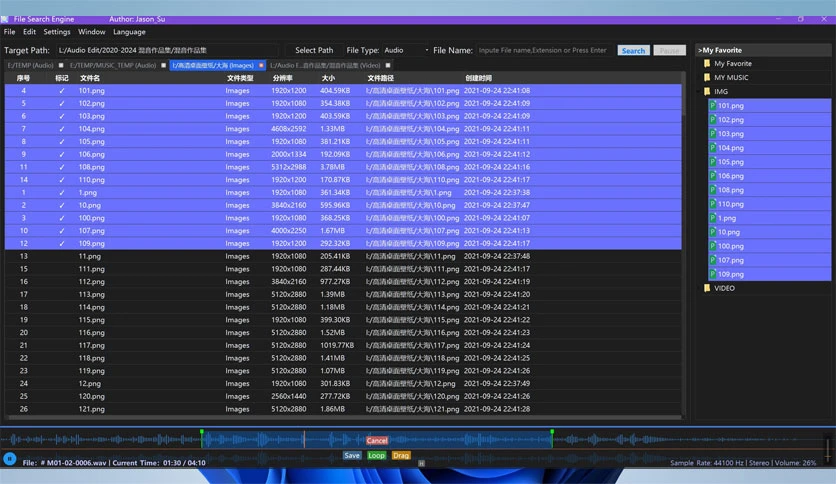Click the File Name input field

point(544,50)
